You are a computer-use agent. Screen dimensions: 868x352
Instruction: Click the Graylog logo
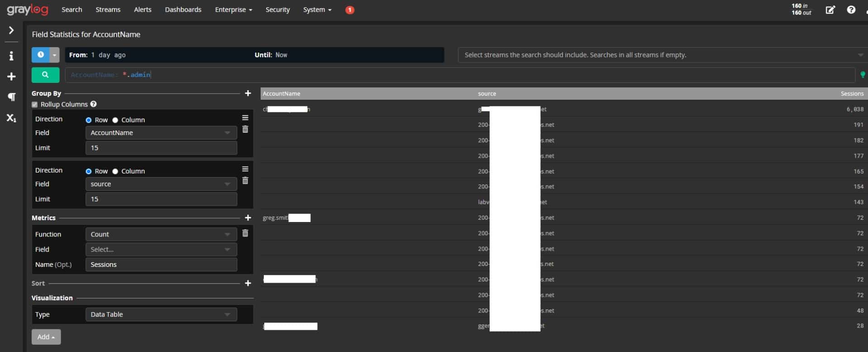(x=27, y=10)
